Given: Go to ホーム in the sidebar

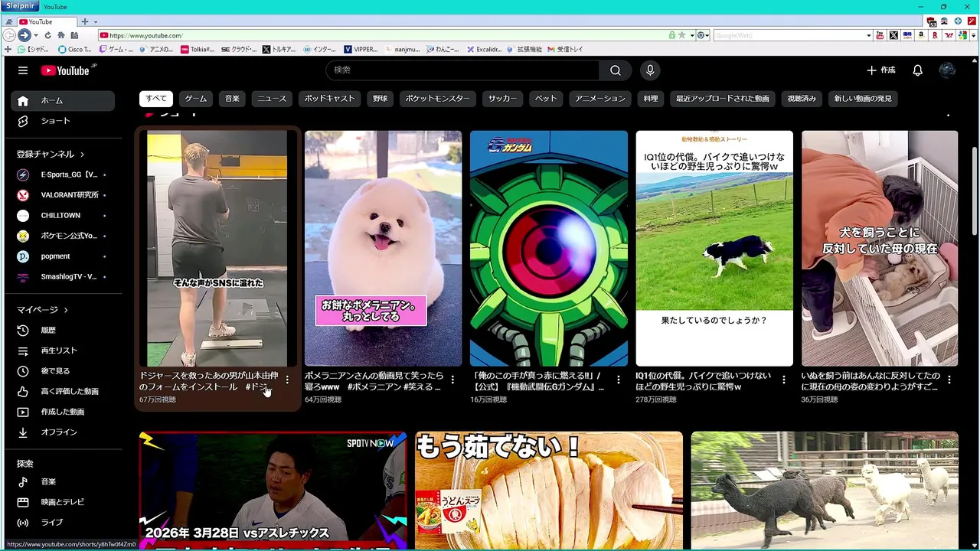Looking at the screenshot, I should [63, 100].
